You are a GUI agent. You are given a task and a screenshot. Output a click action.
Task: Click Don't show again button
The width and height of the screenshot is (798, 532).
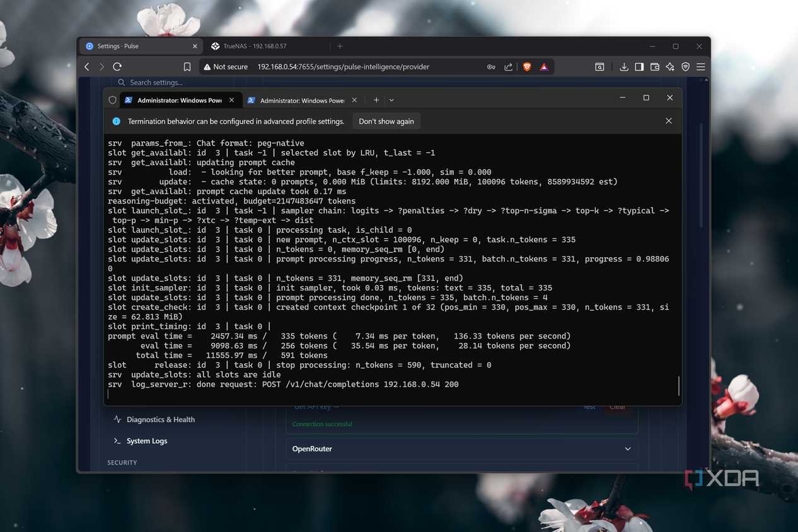(386, 121)
